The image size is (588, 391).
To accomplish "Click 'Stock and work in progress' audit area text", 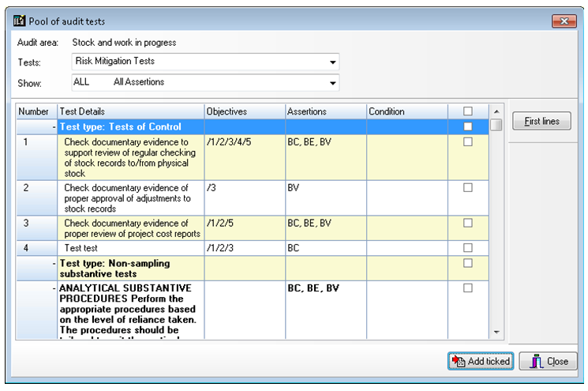I will pos(124,43).
